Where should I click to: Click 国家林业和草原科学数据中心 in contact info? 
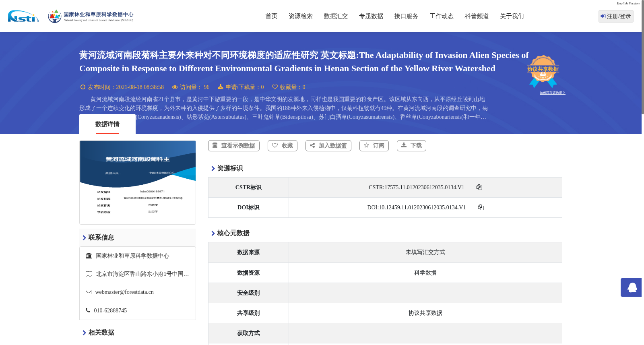[132, 256]
